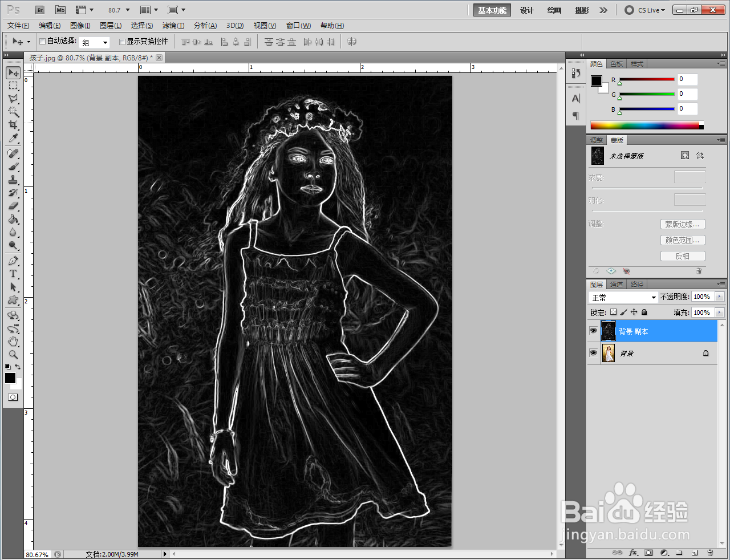Screen dimensions: 730x560
Task: Enable the 自动选择 checkbox
Action: tap(42, 41)
